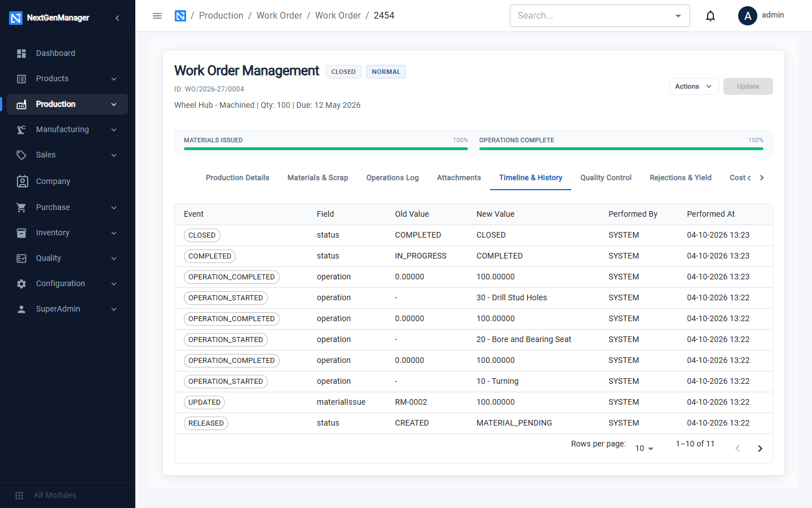This screenshot has width=812, height=508.
Task: Open the search box dropdown arrow
Action: pos(678,16)
